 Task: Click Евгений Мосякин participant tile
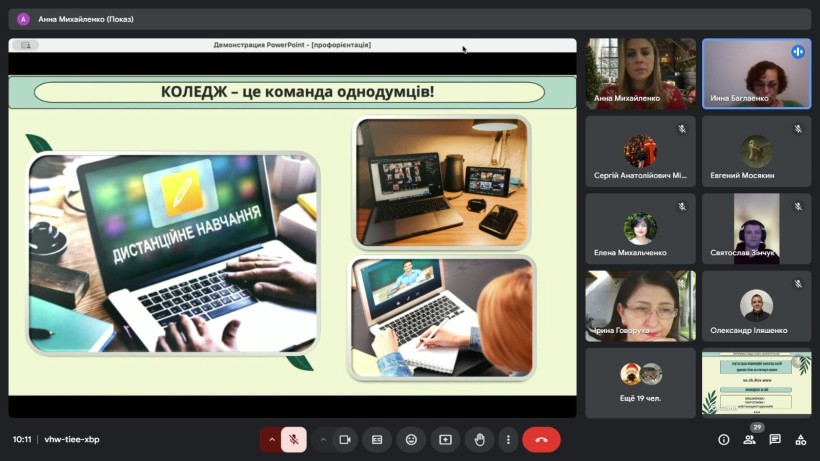coord(757,151)
